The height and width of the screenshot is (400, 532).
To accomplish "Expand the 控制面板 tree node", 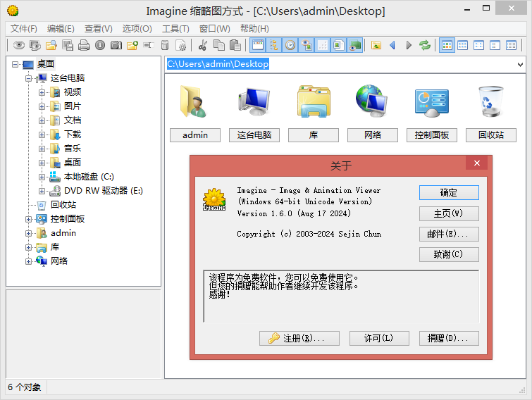I will (28, 219).
